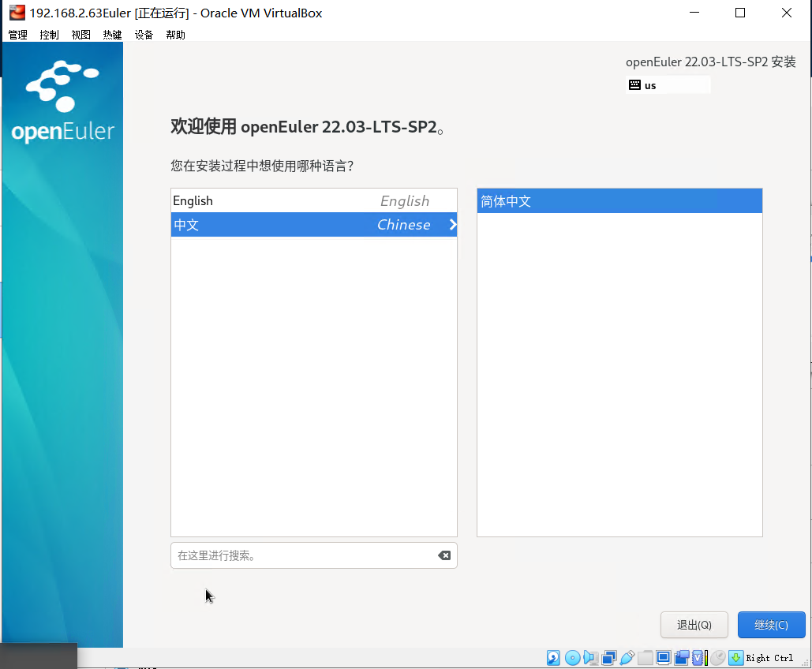Open the 管理 menu
The width and height of the screenshot is (812, 669).
tap(17, 35)
